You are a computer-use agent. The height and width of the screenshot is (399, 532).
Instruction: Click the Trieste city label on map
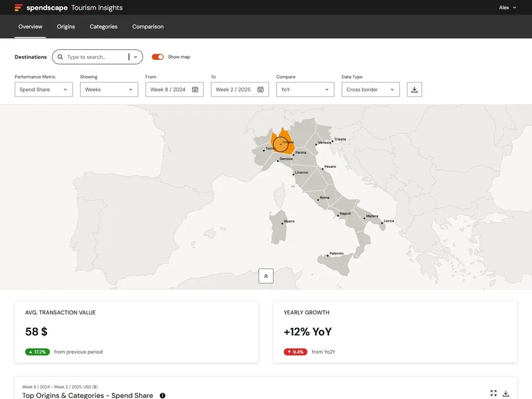tap(340, 139)
